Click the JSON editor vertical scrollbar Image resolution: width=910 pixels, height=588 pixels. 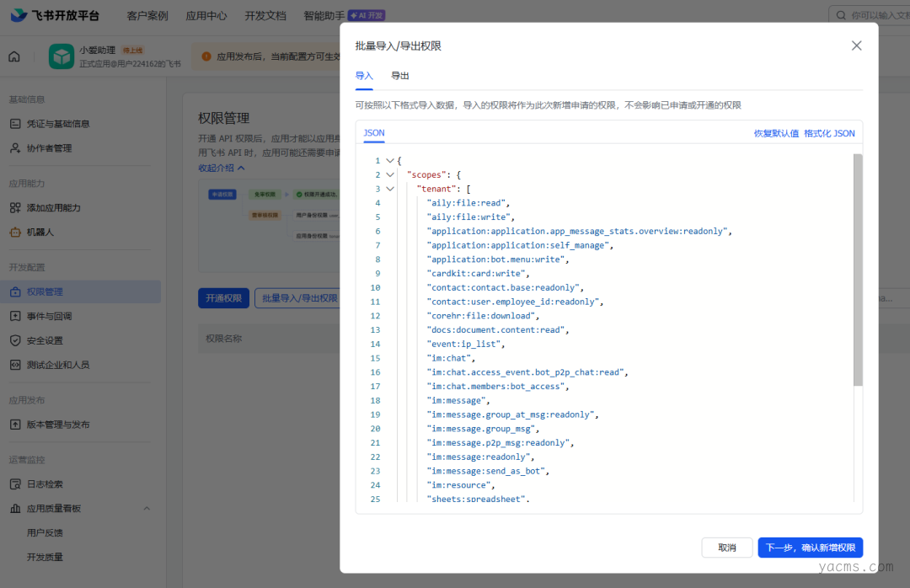click(858, 270)
